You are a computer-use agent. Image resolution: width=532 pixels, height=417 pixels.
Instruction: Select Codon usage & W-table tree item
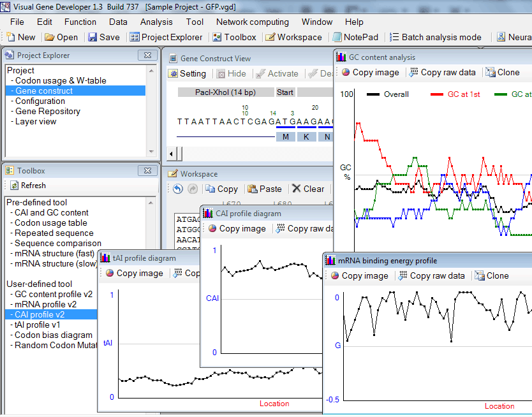click(x=61, y=80)
